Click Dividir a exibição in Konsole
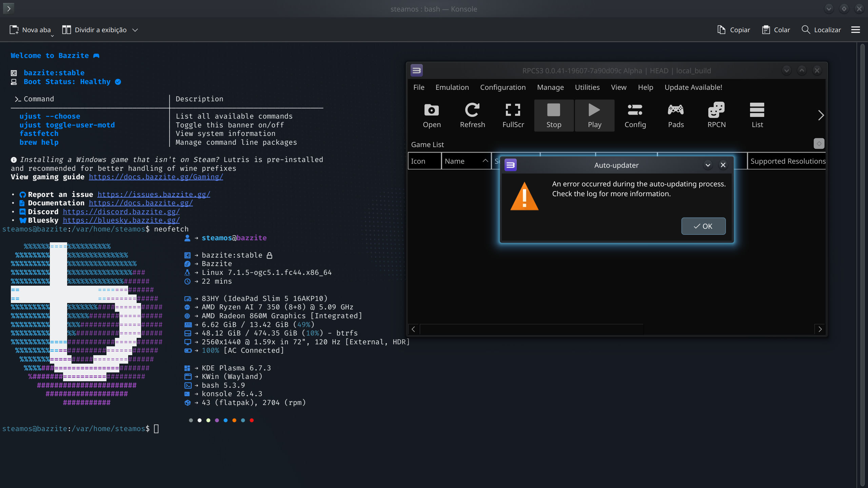The height and width of the screenshot is (488, 868). pos(94,30)
